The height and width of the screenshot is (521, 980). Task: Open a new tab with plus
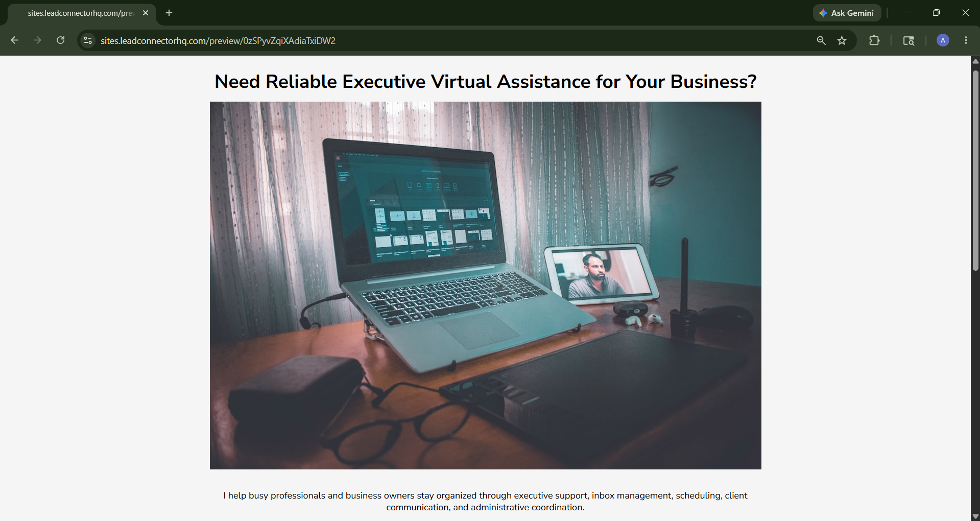click(x=169, y=13)
